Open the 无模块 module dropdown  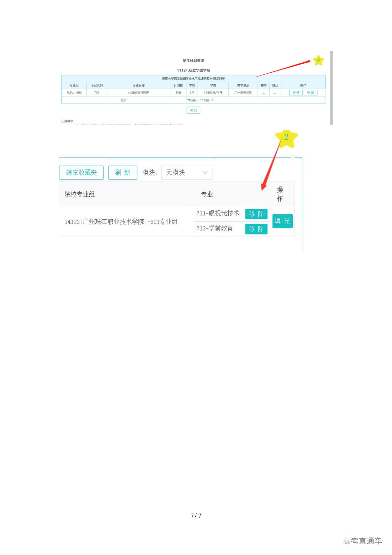[x=187, y=173]
